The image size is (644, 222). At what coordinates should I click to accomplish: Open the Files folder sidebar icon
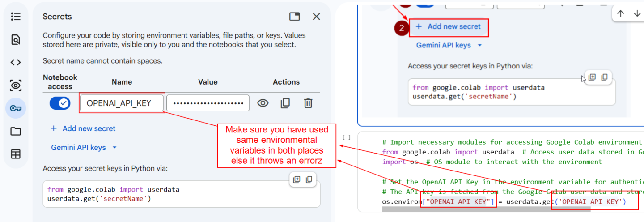click(16, 131)
